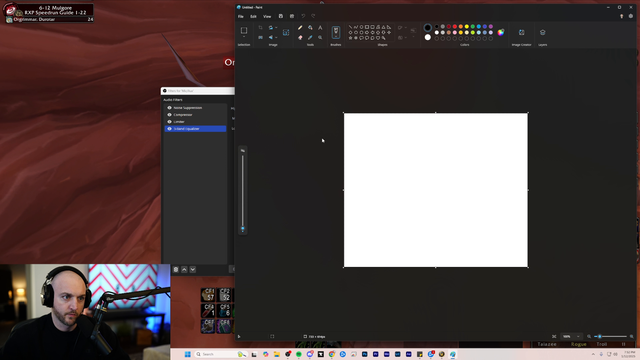Open the zoom percentage dropdown

[578, 336]
